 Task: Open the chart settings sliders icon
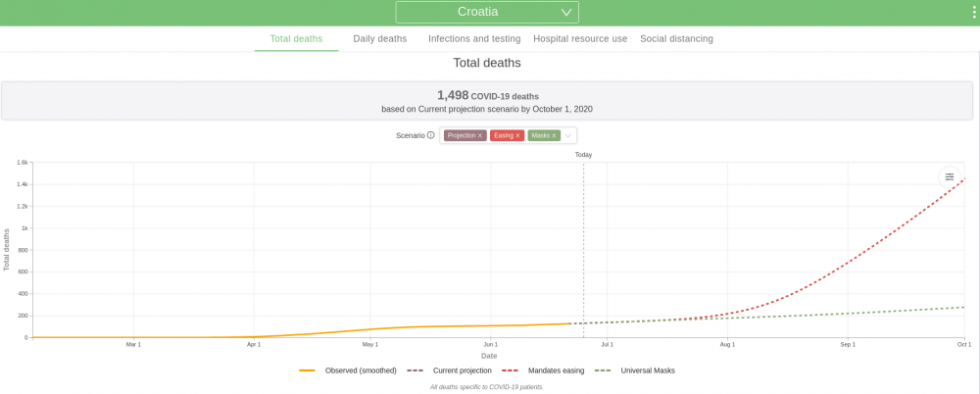[950, 177]
